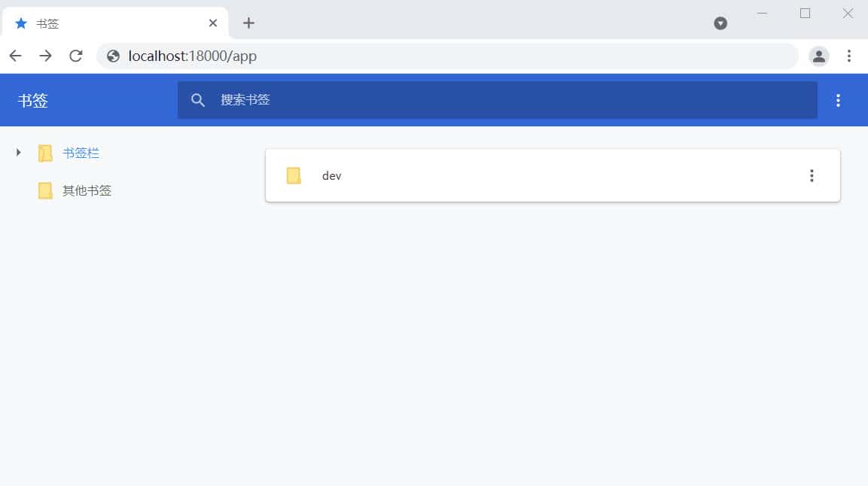Click the search magnifier in the blue bar
This screenshot has width=868, height=486.
198,99
